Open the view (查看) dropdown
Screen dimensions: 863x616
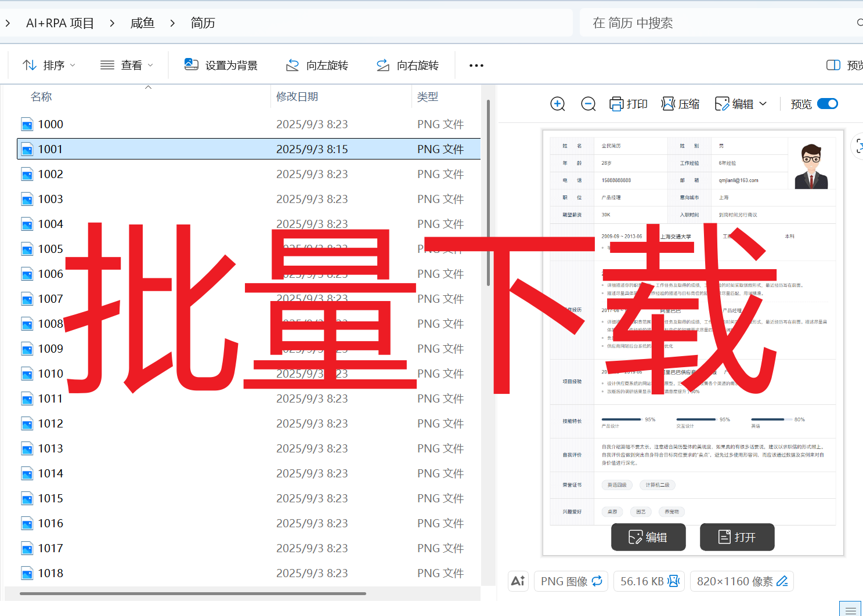point(127,66)
